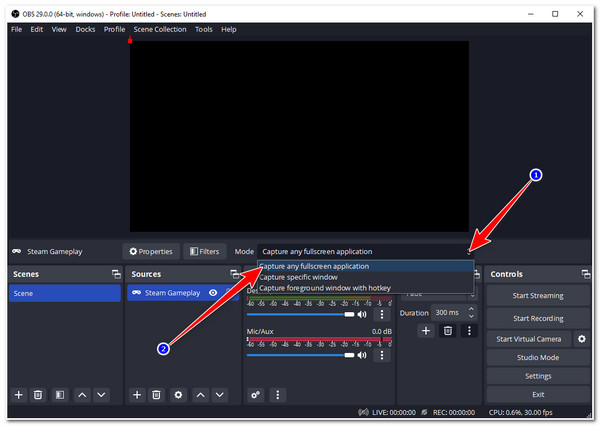Configure virtual camera gear icon
The height and width of the screenshot is (426, 600).
point(582,339)
